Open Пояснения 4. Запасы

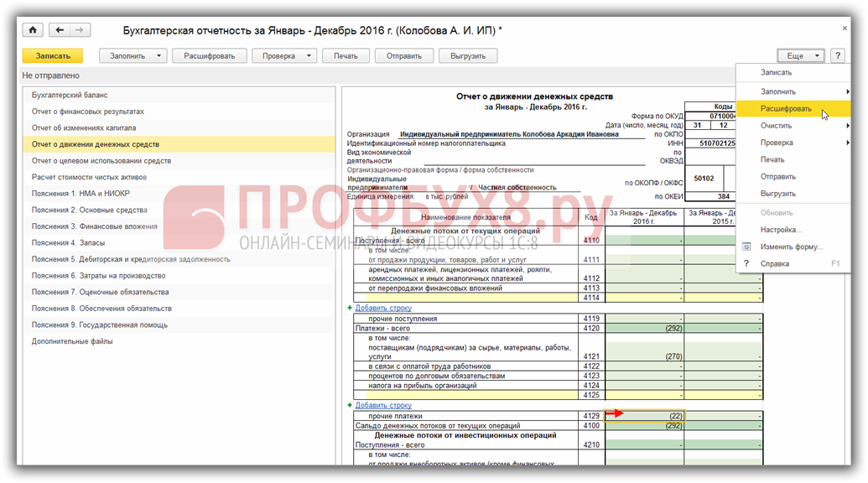pyautogui.click(x=179, y=243)
